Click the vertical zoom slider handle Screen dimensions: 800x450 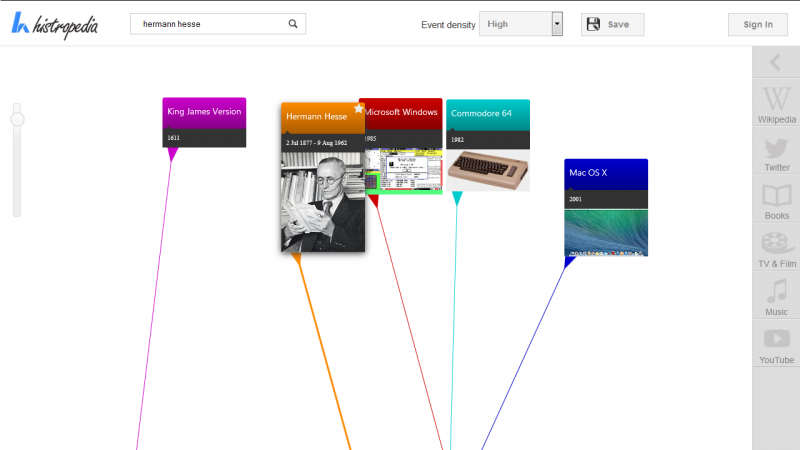tap(17, 120)
